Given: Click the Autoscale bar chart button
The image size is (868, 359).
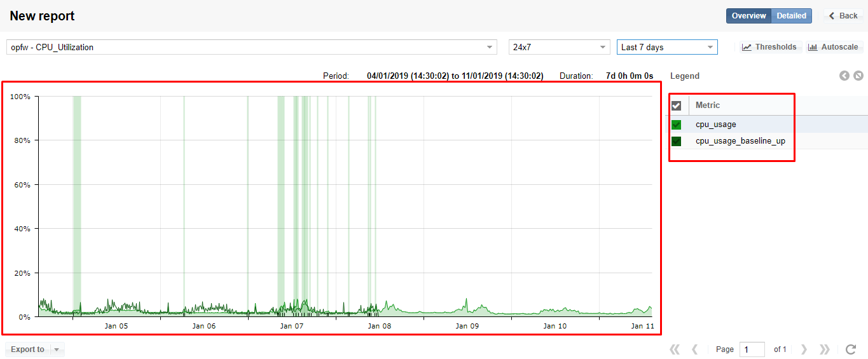Looking at the screenshot, I should pos(833,47).
